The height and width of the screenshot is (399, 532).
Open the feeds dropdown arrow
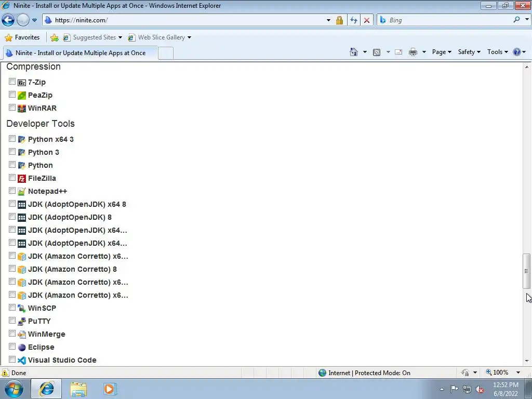tap(388, 52)
